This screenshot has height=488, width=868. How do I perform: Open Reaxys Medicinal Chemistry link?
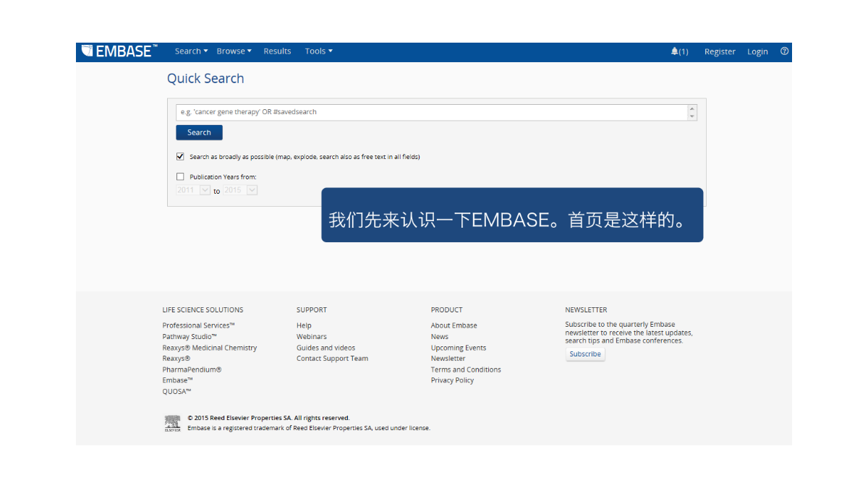(x=210, y=348)
